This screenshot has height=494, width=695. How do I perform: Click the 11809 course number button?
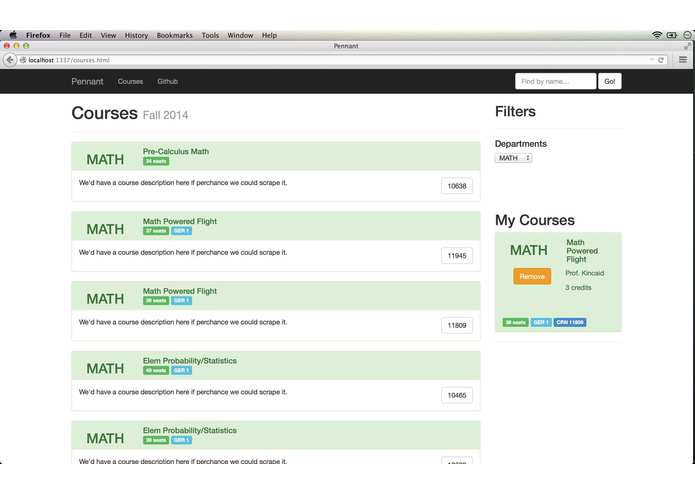[x=457, y=325]
